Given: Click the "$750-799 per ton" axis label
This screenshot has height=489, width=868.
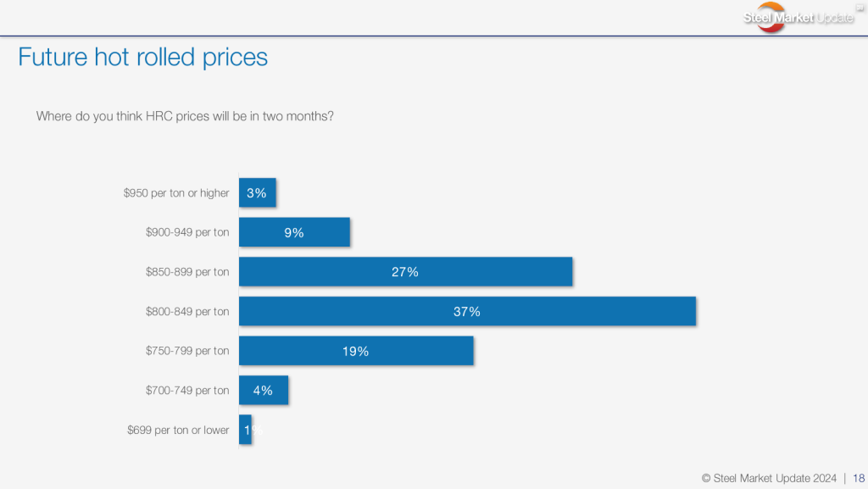Looking at the screenshot, I should coord(187,351).
